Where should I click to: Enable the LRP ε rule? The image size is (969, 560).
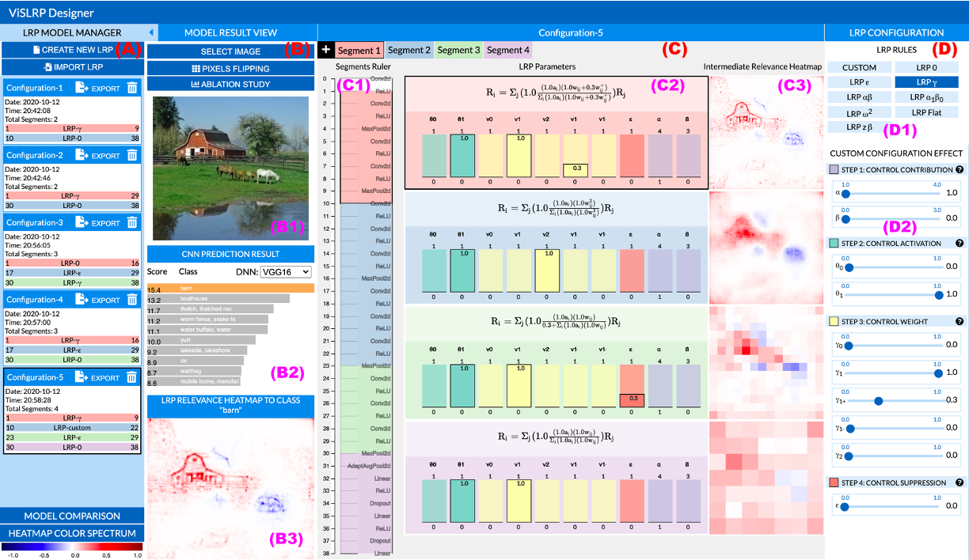[859, 82]
